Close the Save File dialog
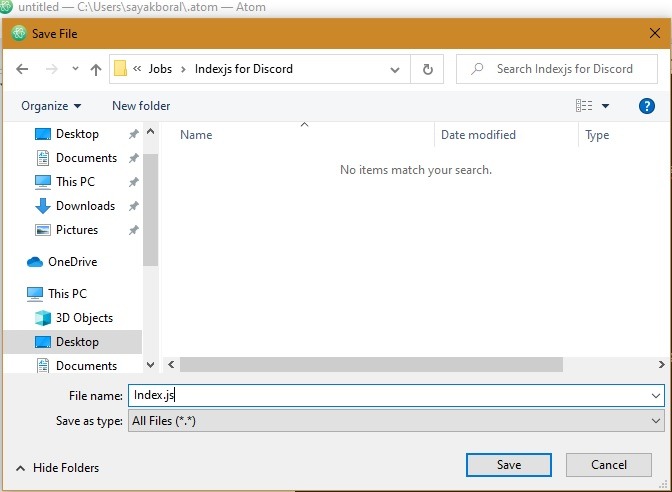This screenshot has width=672, height=492. point(654,33)
